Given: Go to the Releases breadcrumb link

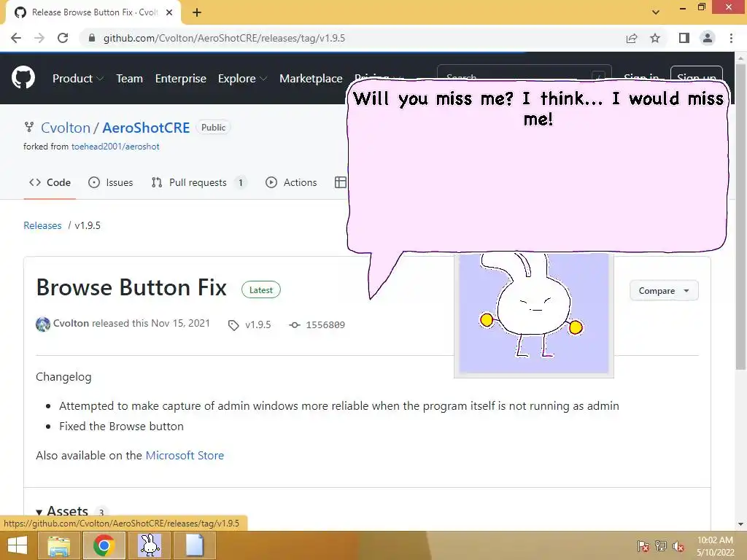Looking at the screenshot, I should point(42,225).
